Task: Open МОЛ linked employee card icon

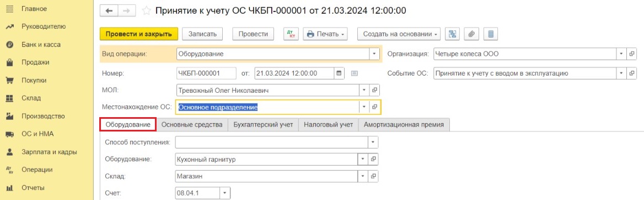Action: (x=374, y=90)
